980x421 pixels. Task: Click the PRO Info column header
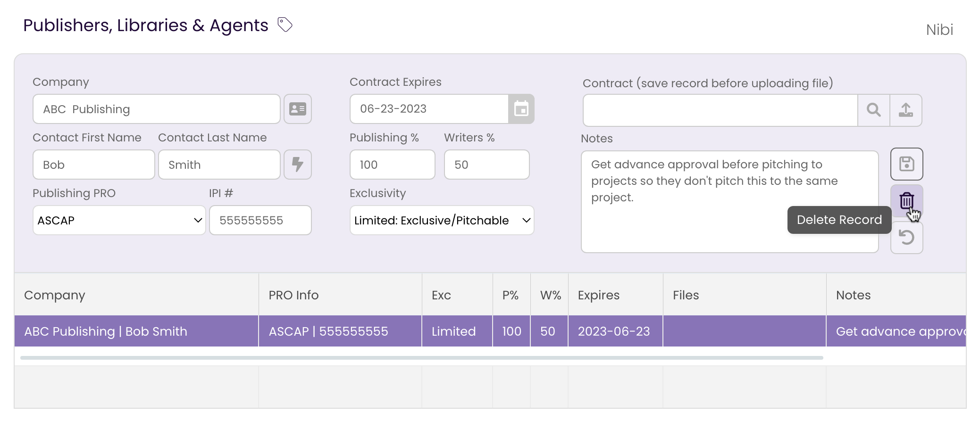tap(340, 295)
